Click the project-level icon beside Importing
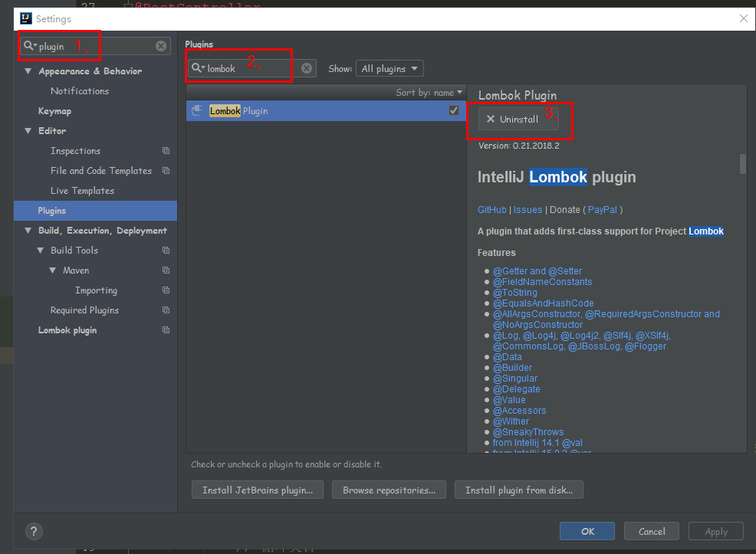 [x=166, y=290]
